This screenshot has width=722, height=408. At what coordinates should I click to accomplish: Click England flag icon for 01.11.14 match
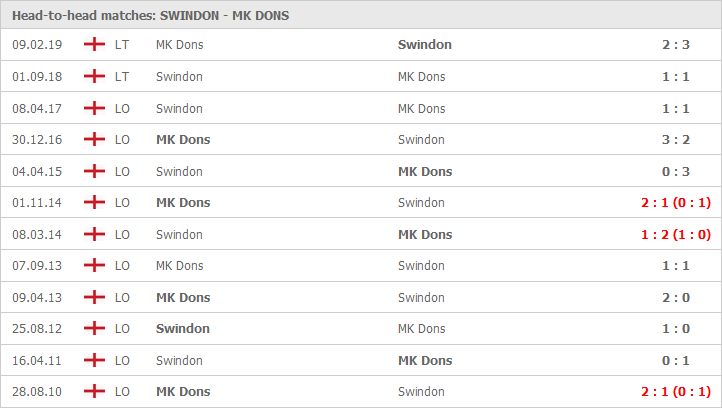tap(94, 203)
